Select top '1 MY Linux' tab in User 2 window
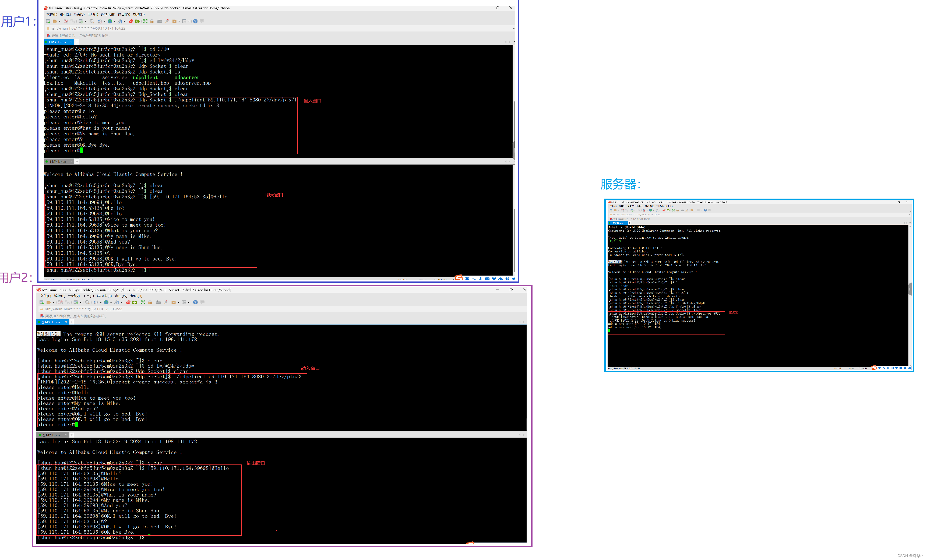Screen dimensions: 927x560 coord(53,323)
